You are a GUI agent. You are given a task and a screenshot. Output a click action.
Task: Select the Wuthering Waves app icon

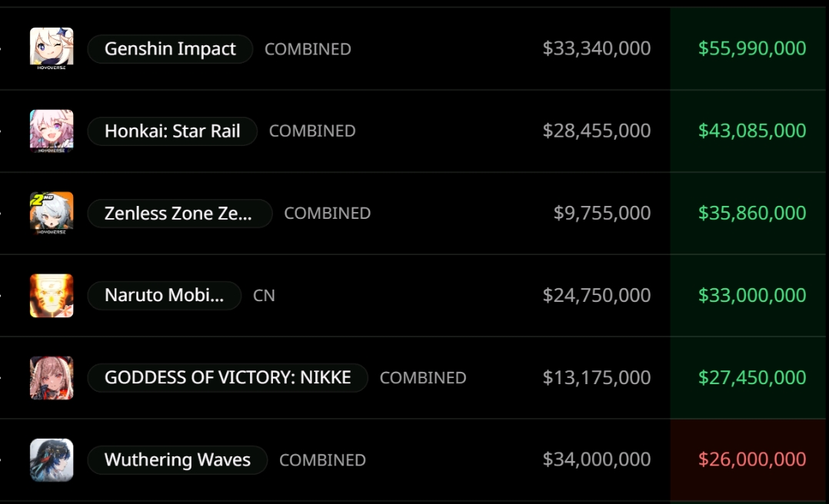pos(52,459)
